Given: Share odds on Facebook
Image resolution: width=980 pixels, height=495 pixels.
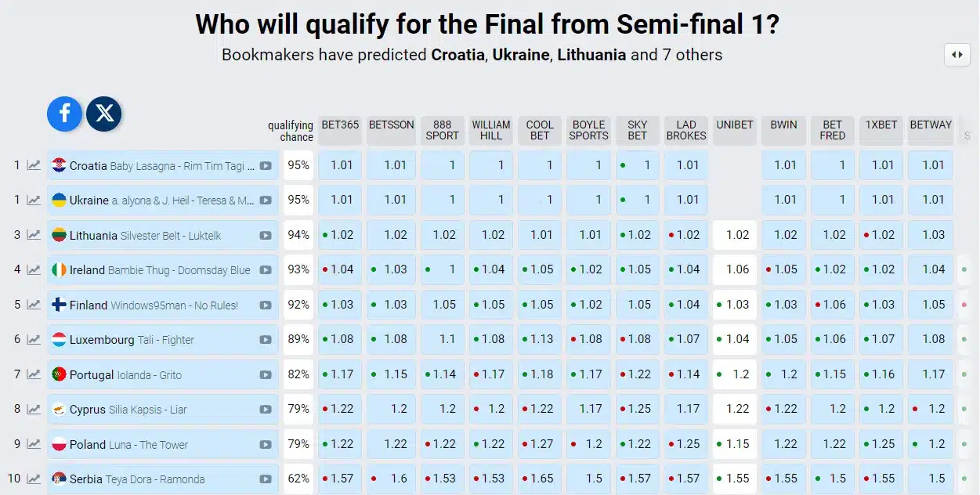Looking at the screenshot, I should tap(64, 114).
